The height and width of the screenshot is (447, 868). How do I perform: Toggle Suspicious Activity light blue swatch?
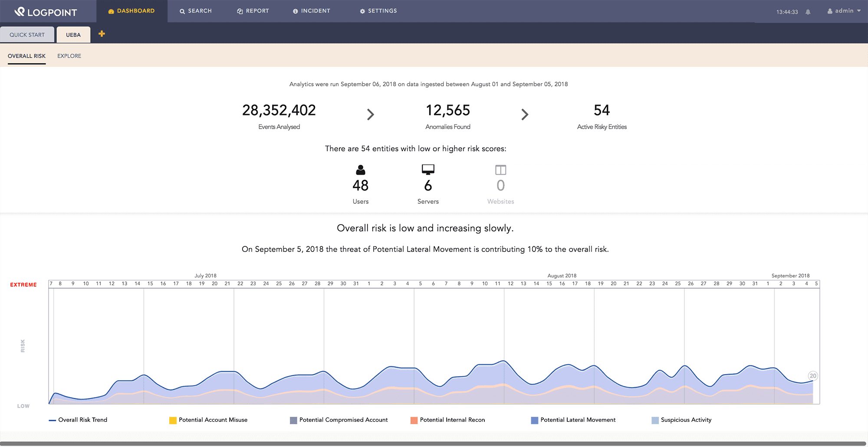pyautogui.click(x=655, y=420)
